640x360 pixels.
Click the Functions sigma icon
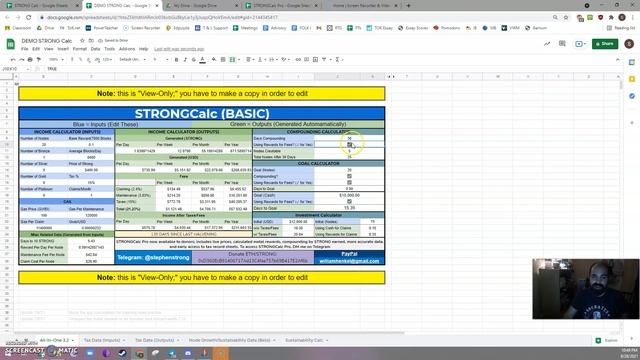click(x=337, y=60)
